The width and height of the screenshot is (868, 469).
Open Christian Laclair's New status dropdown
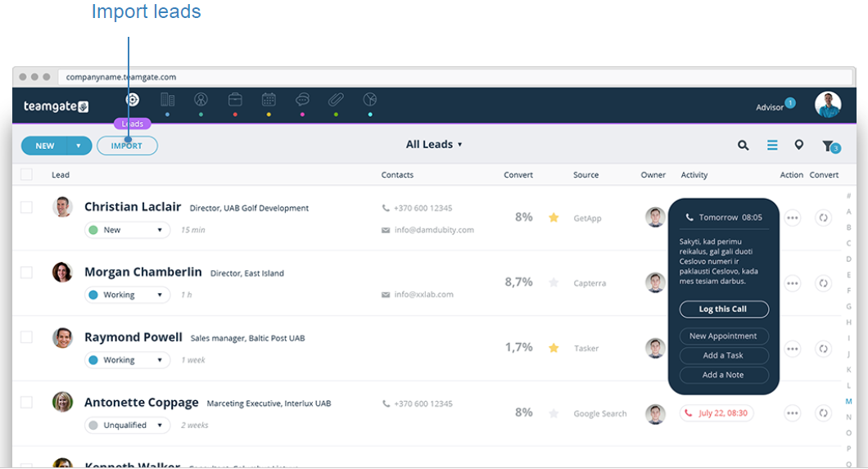click(127, 229)
